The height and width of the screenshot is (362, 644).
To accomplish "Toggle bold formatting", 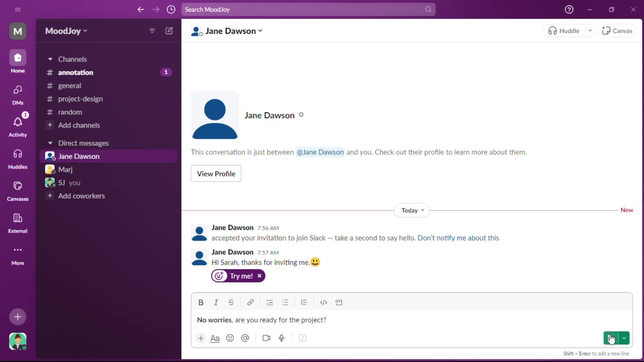I will pos(201,302).
